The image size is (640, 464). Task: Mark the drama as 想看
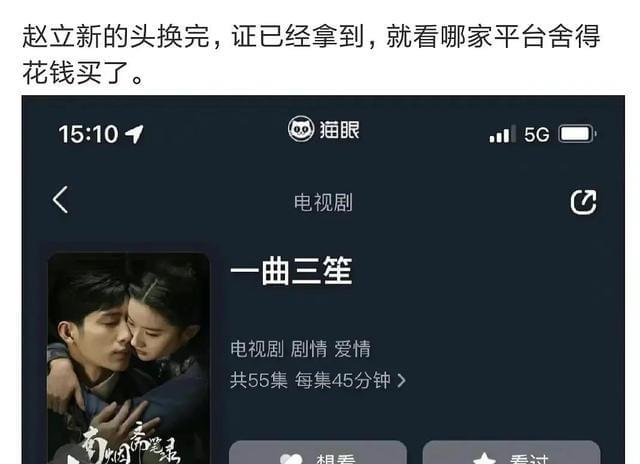[318, 452]
